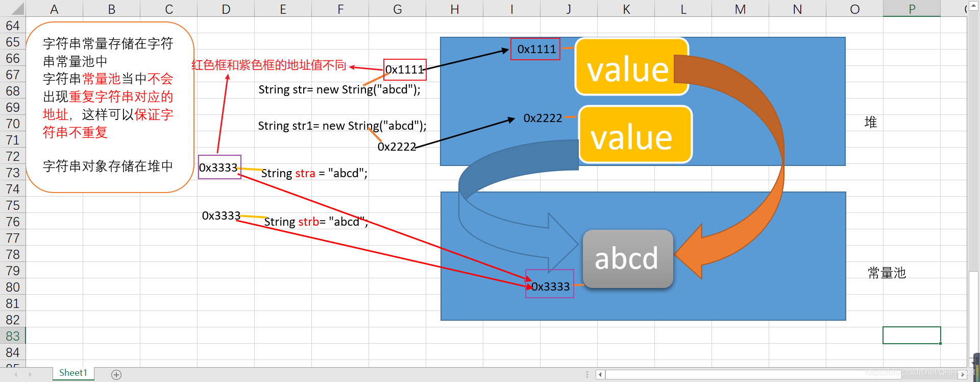Image resolution: width=980 pixels, height=382 pixels.
Task: Select column E header
Action: (283, 9)
